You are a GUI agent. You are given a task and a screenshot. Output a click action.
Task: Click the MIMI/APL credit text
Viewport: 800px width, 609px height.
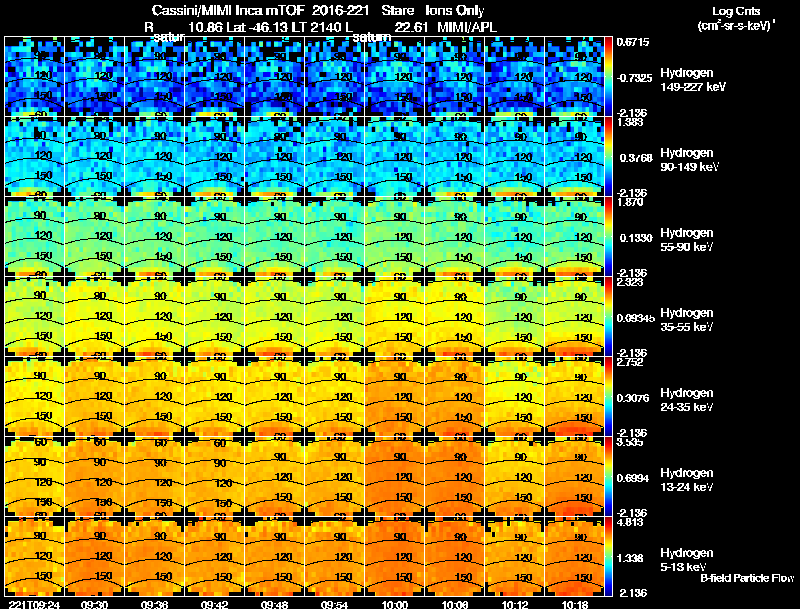[467, 27]
